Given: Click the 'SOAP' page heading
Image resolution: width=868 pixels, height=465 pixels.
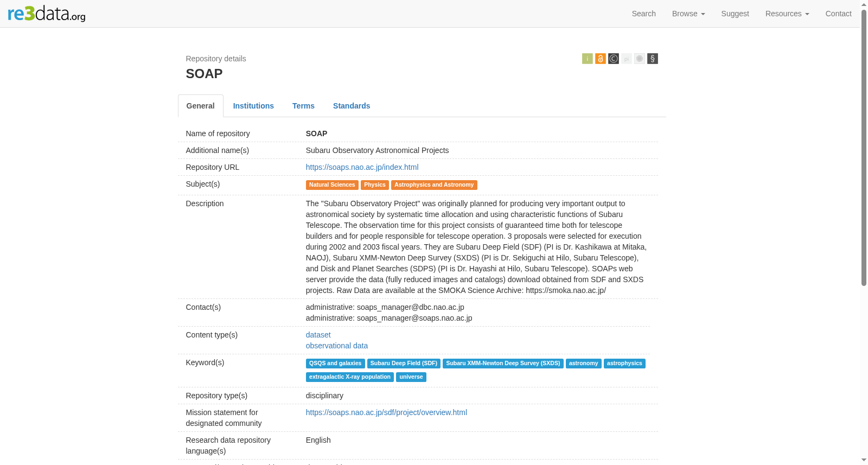Looking at the screenshot, I should click(x=204, y=74).
